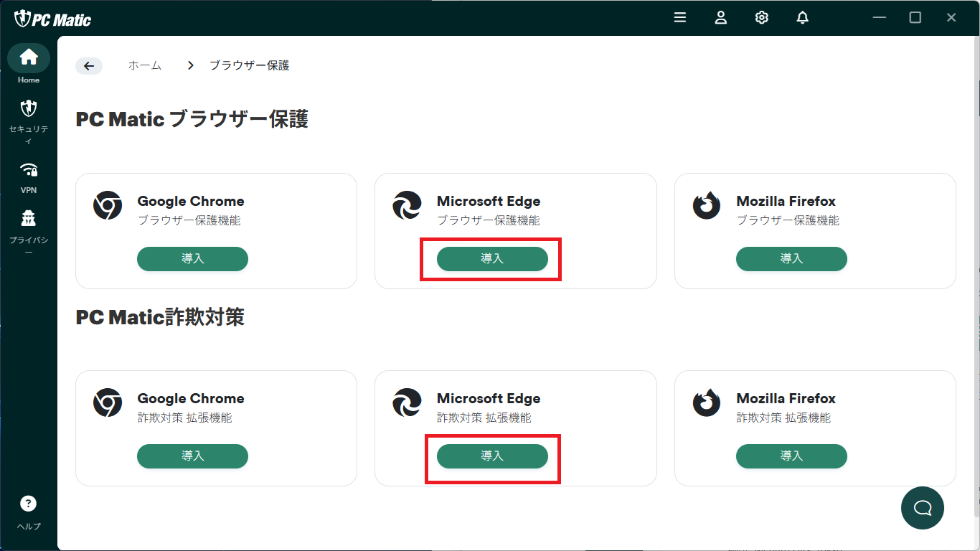Click Mozilla Firefox title in 詐欺対策 card
This screenshot has width=980, height=551.
click(786, 399)
